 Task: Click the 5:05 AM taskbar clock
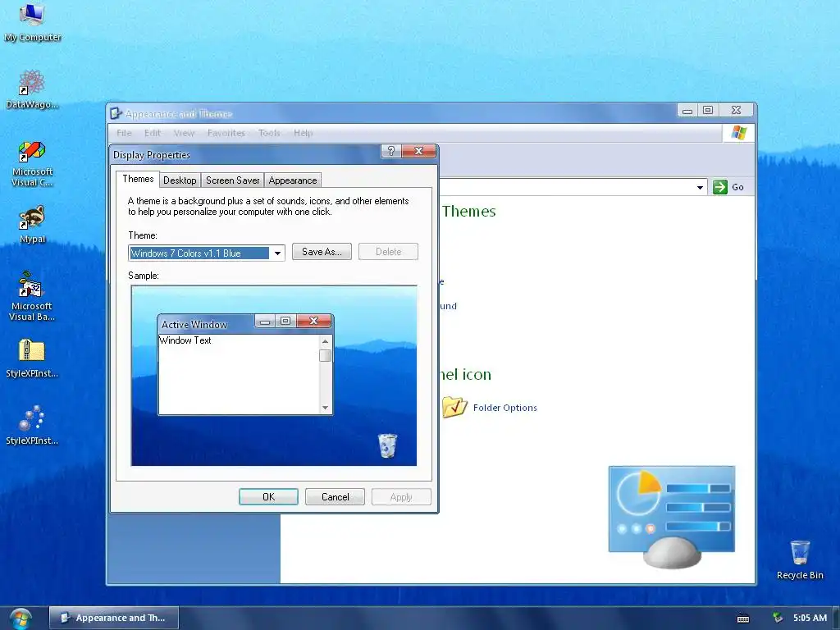pos(810,618)
